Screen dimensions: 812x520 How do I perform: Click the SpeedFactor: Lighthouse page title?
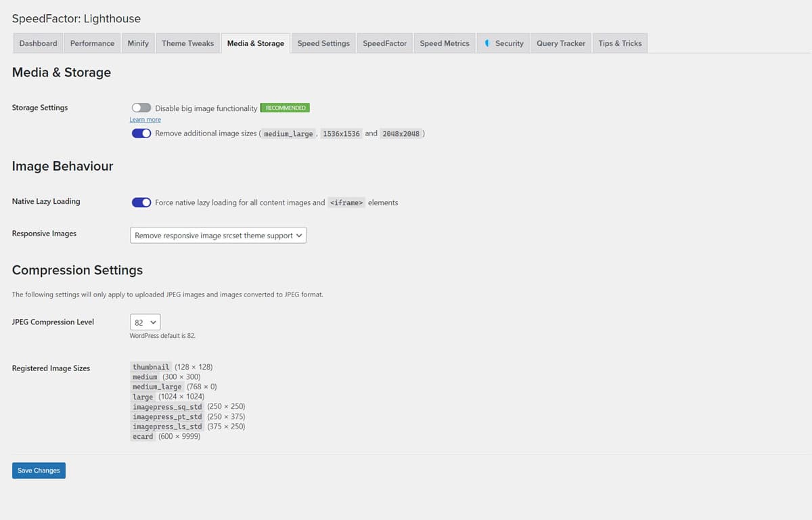click(x=76, y=18)
